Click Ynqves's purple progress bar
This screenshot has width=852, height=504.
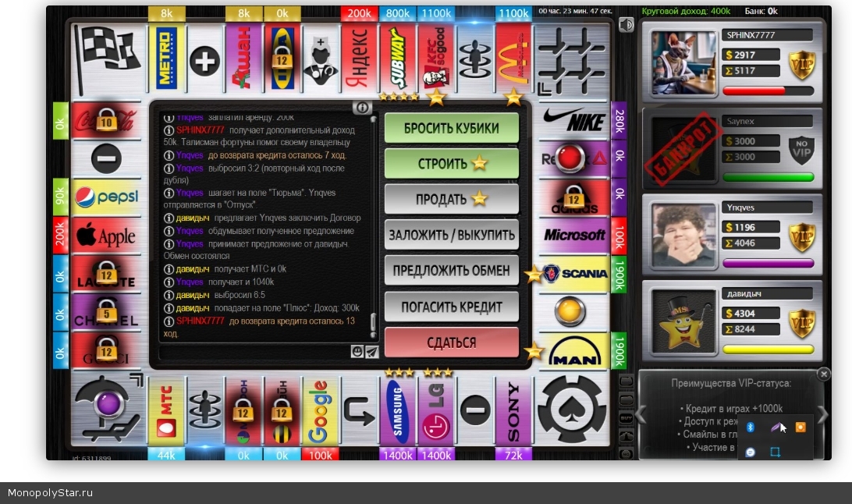click(769, 264)
